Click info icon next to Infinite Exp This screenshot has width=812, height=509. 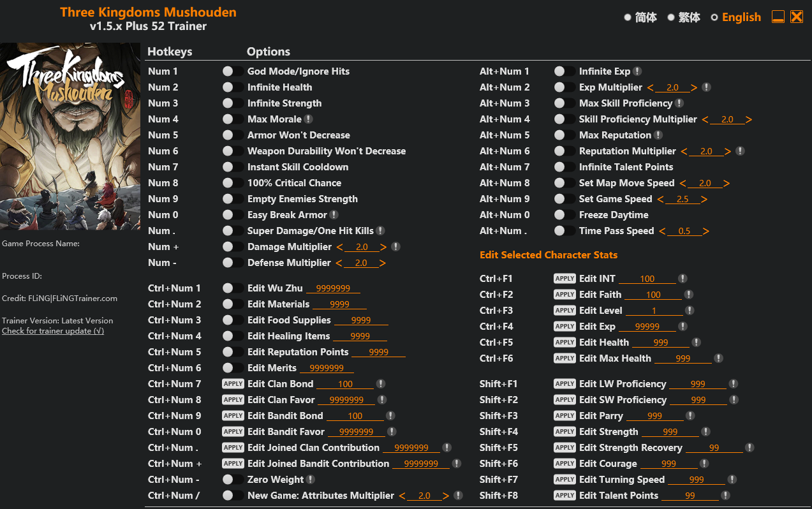[x=637, y=71]
